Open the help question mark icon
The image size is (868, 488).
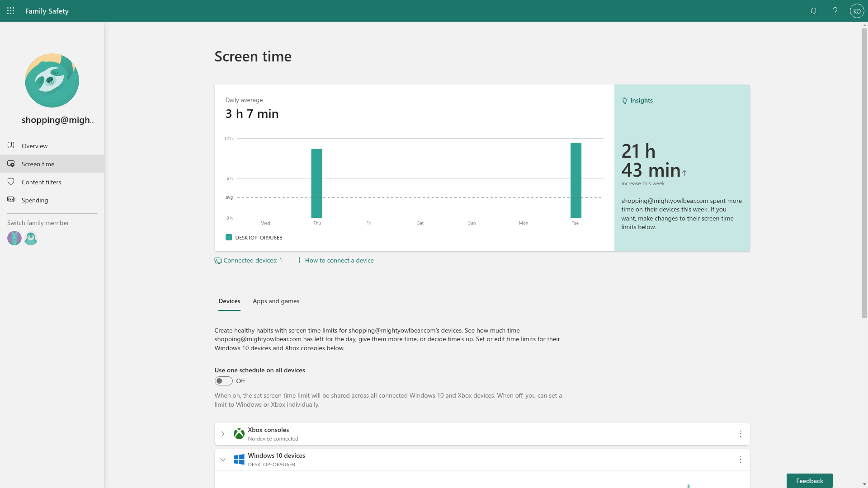click(x=835, y=11)
